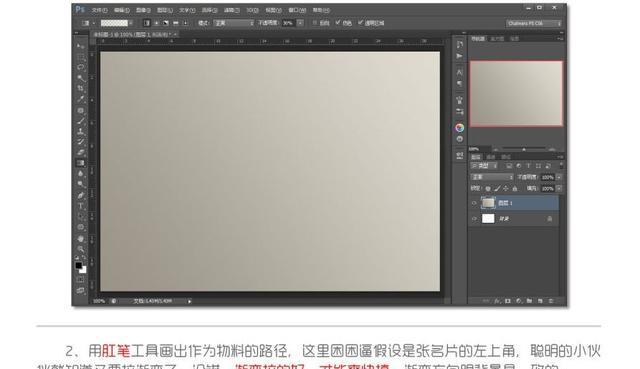Click the new adjustment layer icon

click(x=518, y=301)
